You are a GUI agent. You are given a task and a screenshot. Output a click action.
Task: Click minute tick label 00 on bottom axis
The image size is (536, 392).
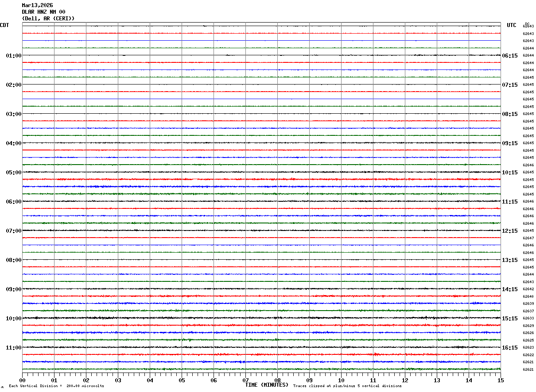22,380
